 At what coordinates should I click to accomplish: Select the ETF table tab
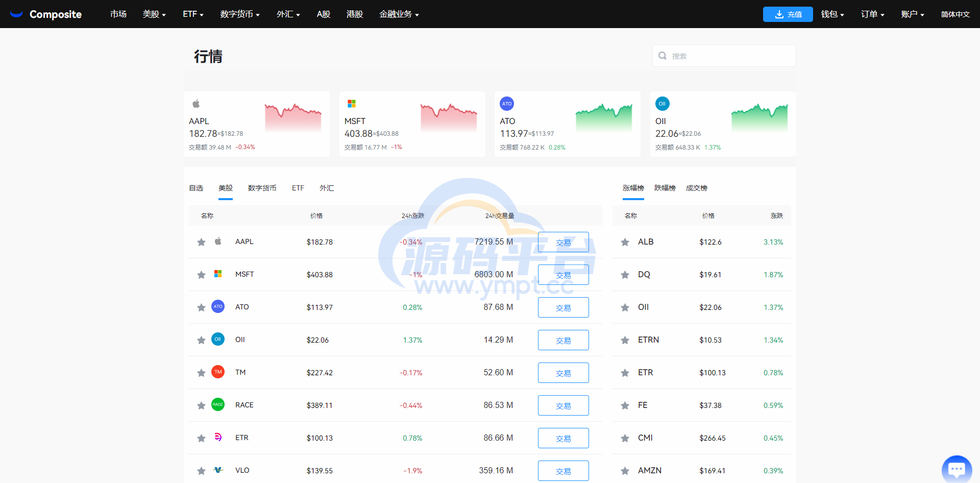pos(298,188)
